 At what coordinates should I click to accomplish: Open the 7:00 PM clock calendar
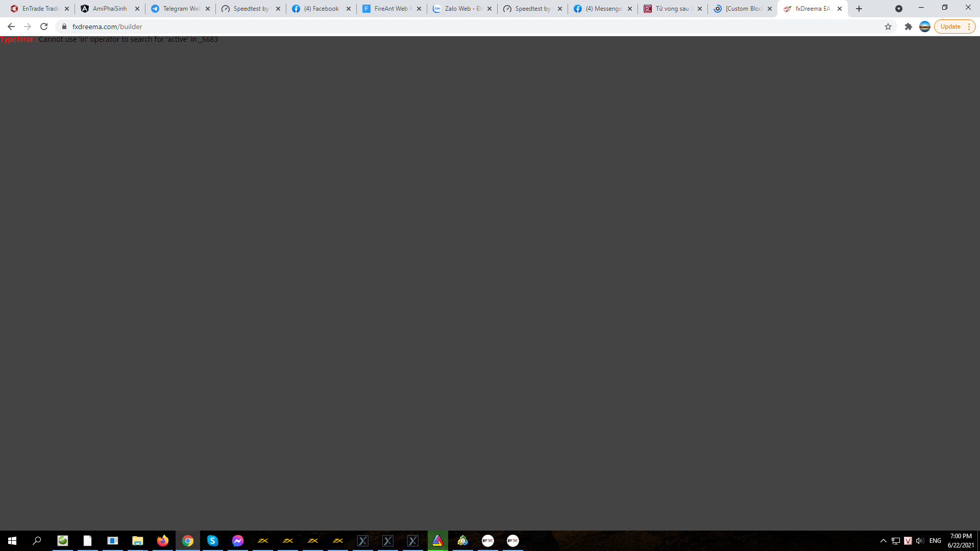click(x=961, y=541)
